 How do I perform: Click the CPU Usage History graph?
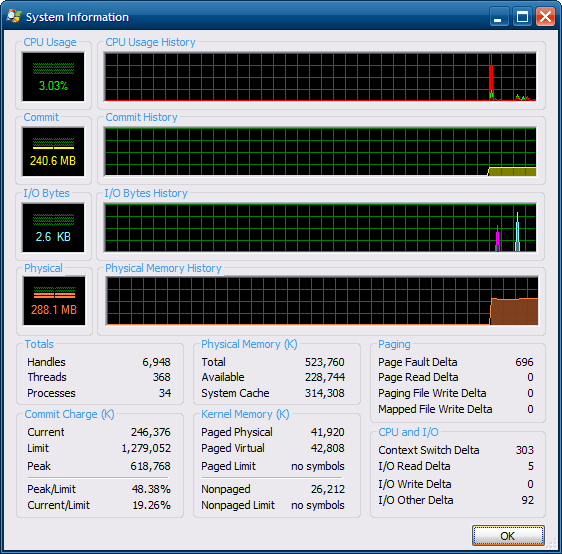[x=320, y=77]
